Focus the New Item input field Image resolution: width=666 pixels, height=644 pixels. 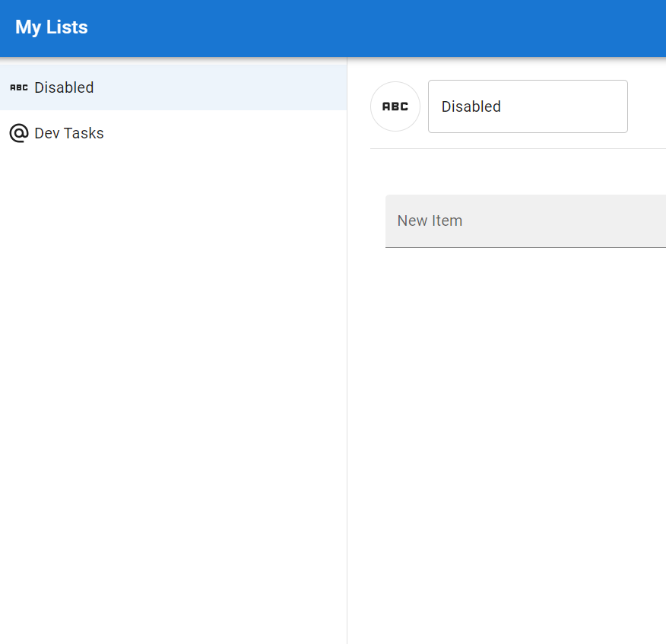click(x=525, y=221)
